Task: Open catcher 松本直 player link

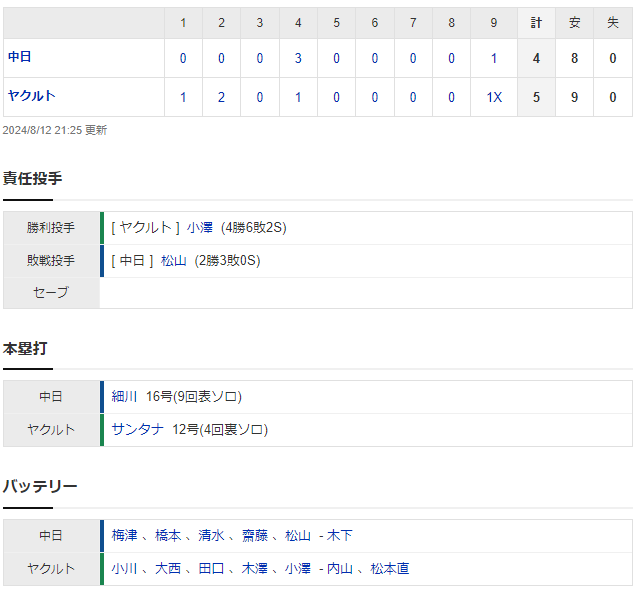Action: tap(390, 568)
